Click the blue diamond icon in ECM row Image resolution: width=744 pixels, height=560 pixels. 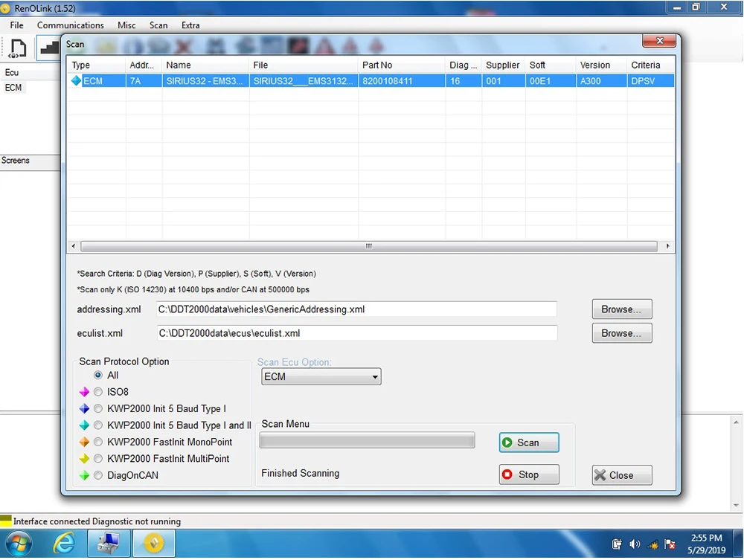click(76, 80)
